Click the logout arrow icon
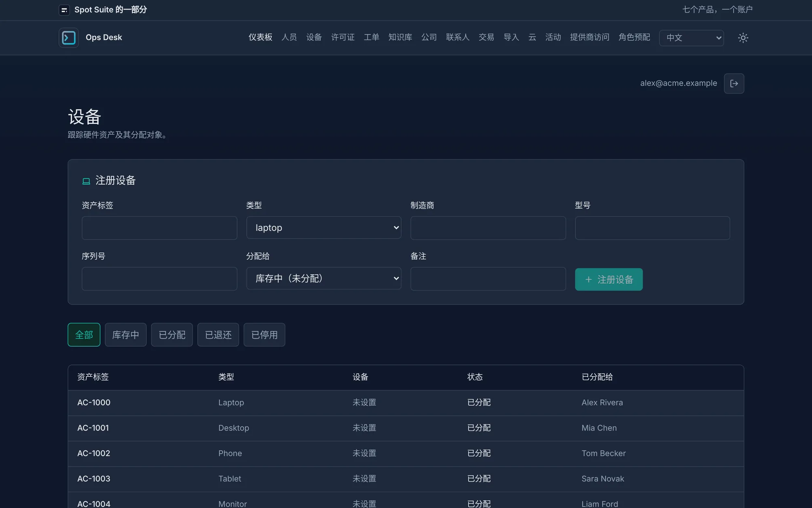The height and width of the screenshot is (508, 812). click(734, 83)
